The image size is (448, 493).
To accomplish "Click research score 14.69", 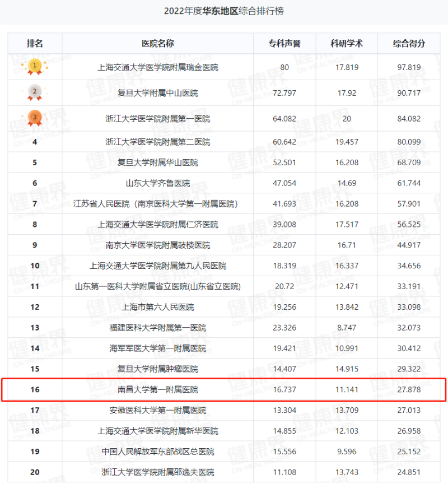I will pyautogui.click(x=347, y=183).
